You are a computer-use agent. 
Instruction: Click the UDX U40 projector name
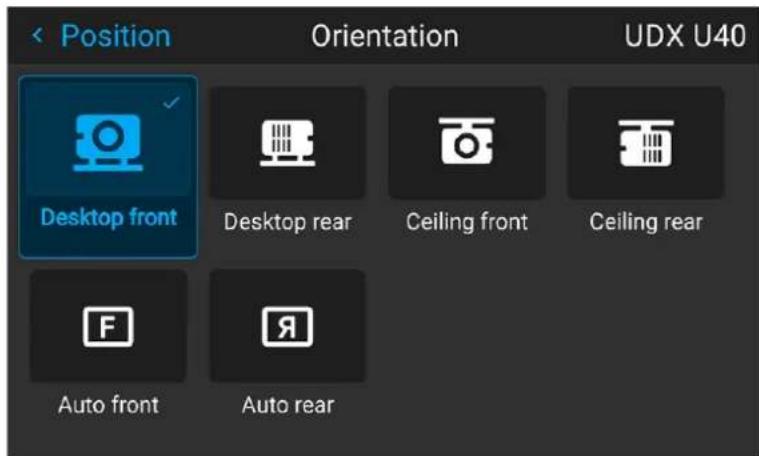tap(685, 36)
